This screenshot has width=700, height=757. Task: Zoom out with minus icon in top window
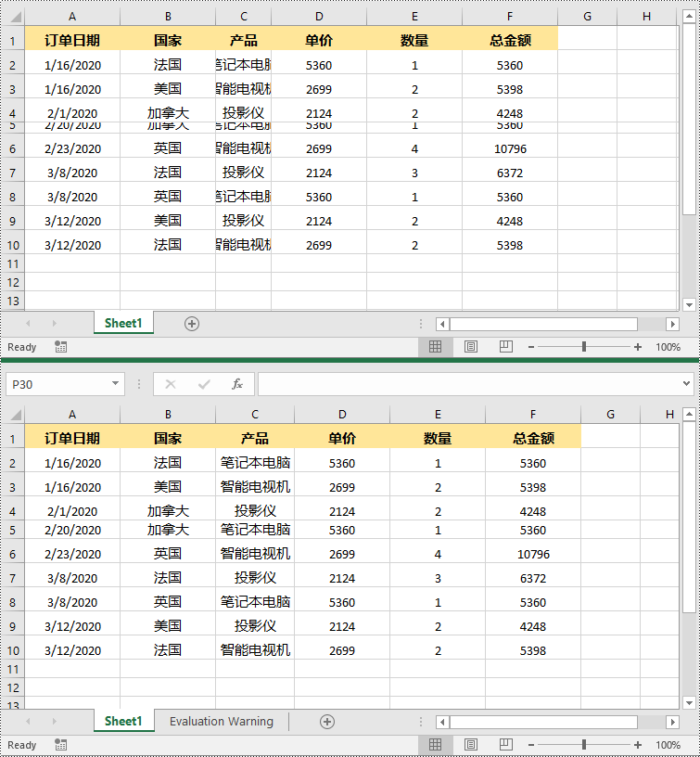point(531,347)
